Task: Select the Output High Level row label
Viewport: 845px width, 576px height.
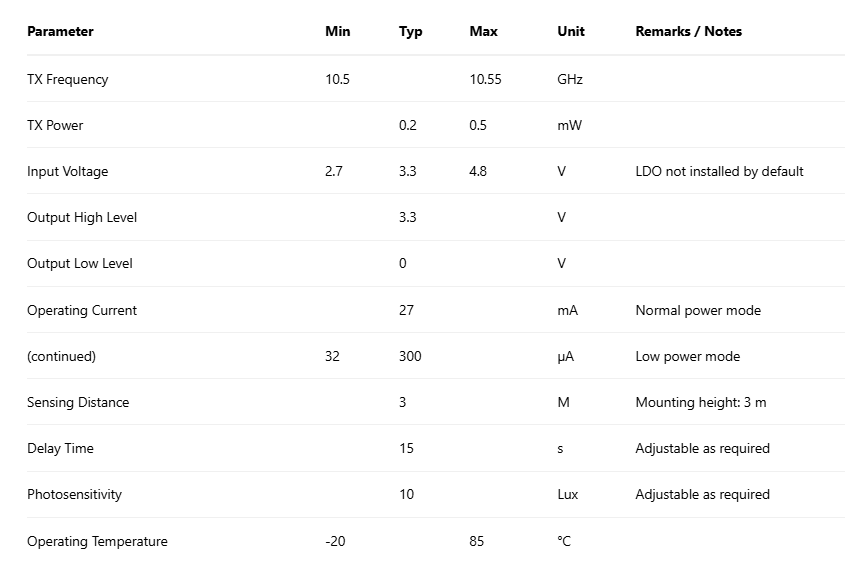Action: 82,217
